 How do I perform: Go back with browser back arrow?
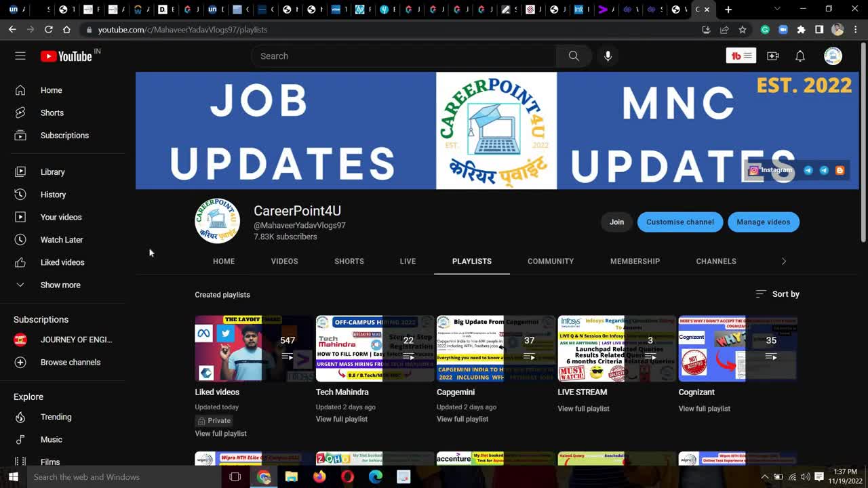point(12,30)
